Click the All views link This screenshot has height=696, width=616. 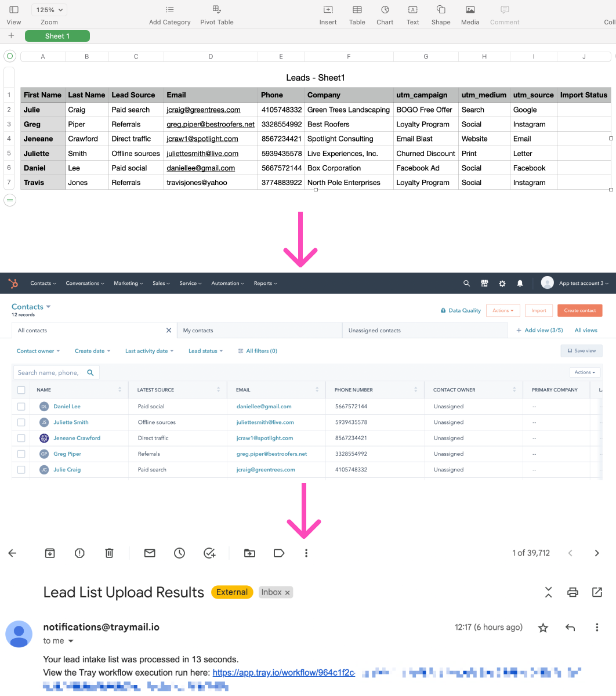pos(586,330)
